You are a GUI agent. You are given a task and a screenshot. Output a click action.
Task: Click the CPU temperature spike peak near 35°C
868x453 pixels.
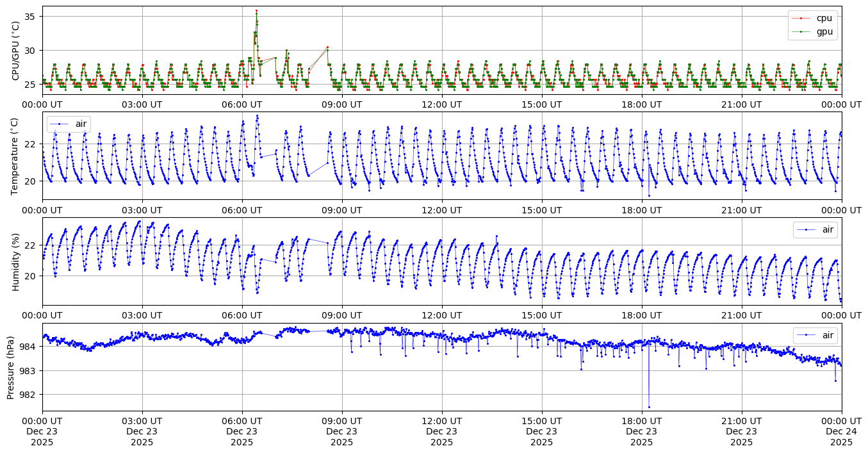pos(256,11)
